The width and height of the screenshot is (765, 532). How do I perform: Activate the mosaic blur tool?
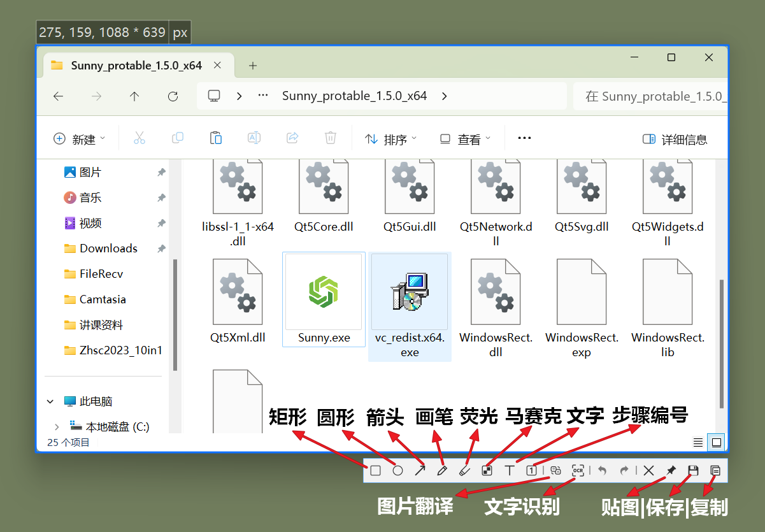487,471
